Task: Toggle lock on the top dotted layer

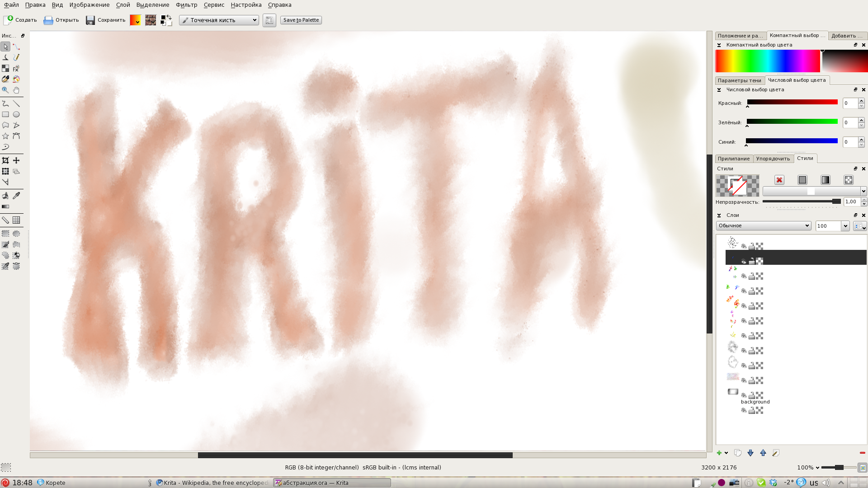Action: click(752, 246)
